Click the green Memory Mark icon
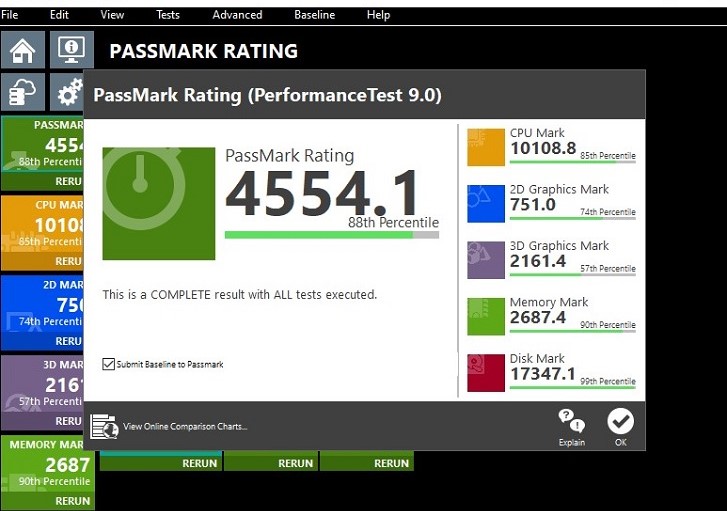 (x=486, y=316)
